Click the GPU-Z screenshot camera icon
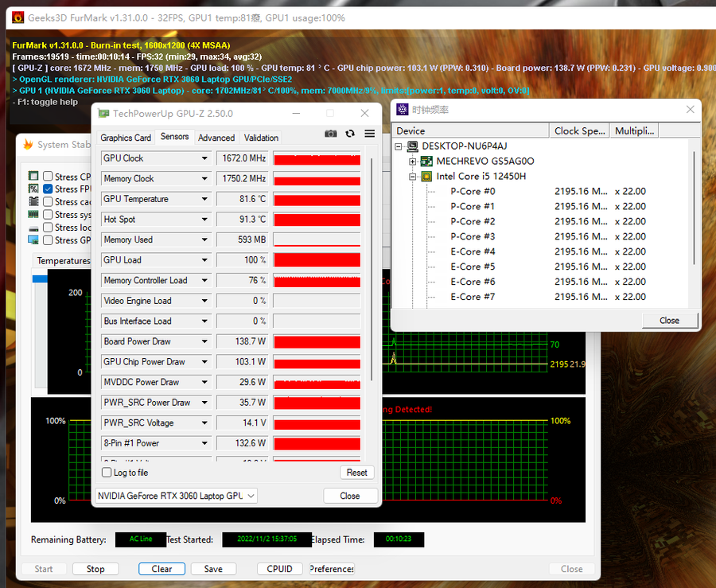 [x=331, y=134]
